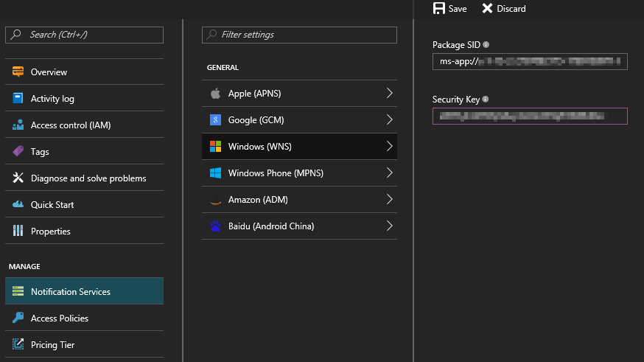Click the Tags icon in sidebar
The width and height of the screenshot is (644, 362).
(18, 151)
